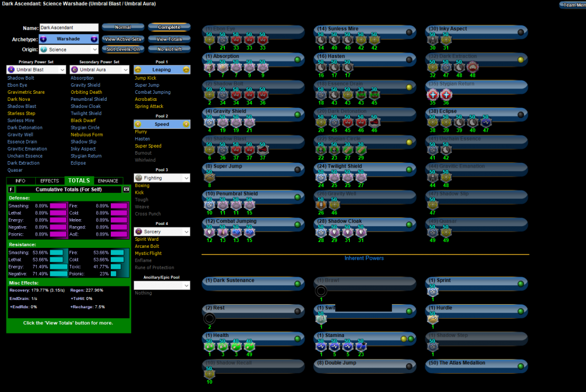Toggle the Hasten power indicator
The height and width of the screenshot is (392, 586).
click(409, 60)
